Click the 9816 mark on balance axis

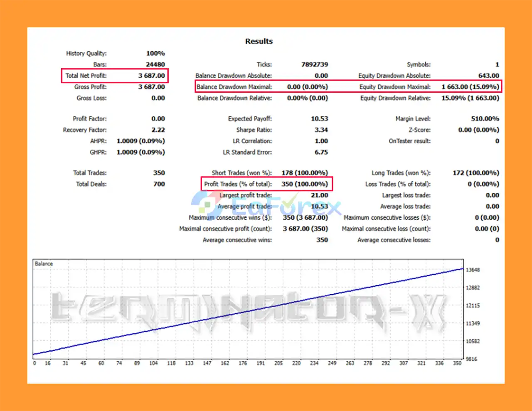click(471, 359)
